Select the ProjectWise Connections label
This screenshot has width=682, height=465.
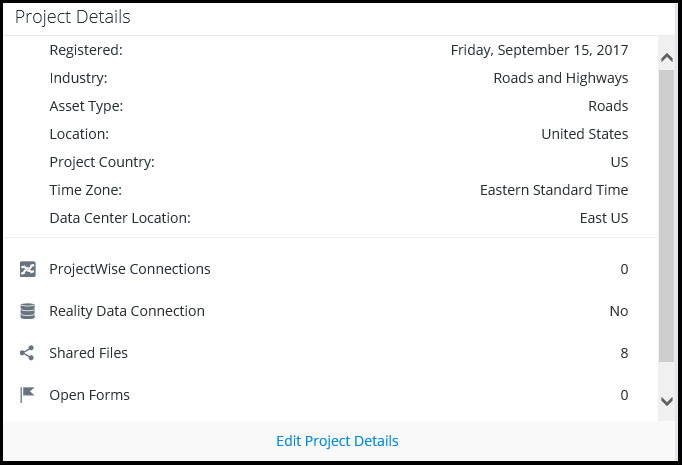tap(130, 269)
